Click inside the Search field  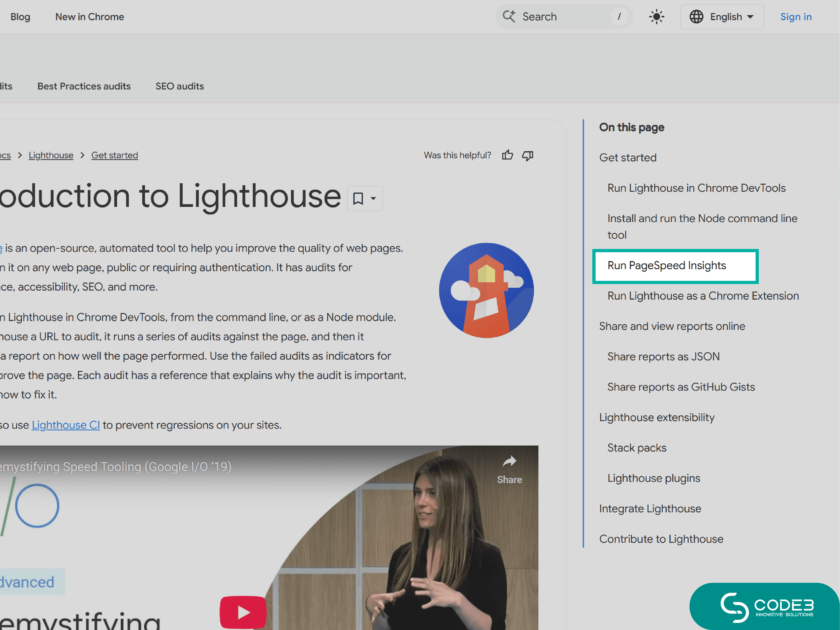click(564, 17)
